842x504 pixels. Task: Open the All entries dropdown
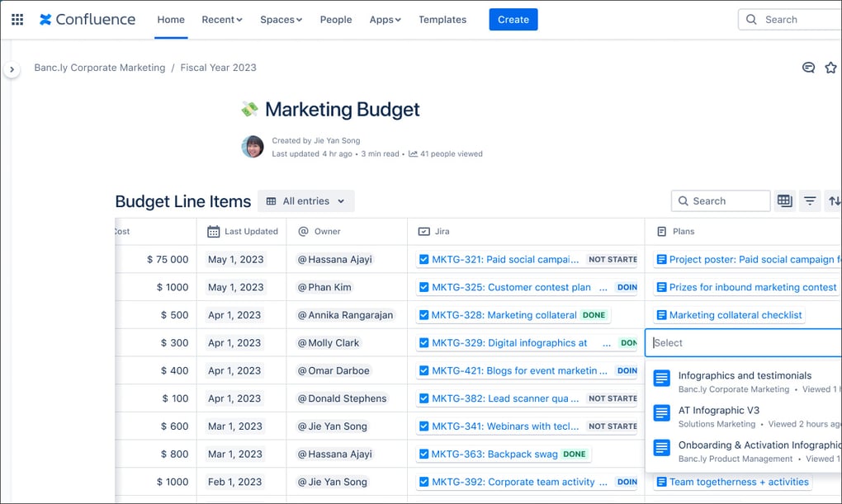click(x=305, y=200)
